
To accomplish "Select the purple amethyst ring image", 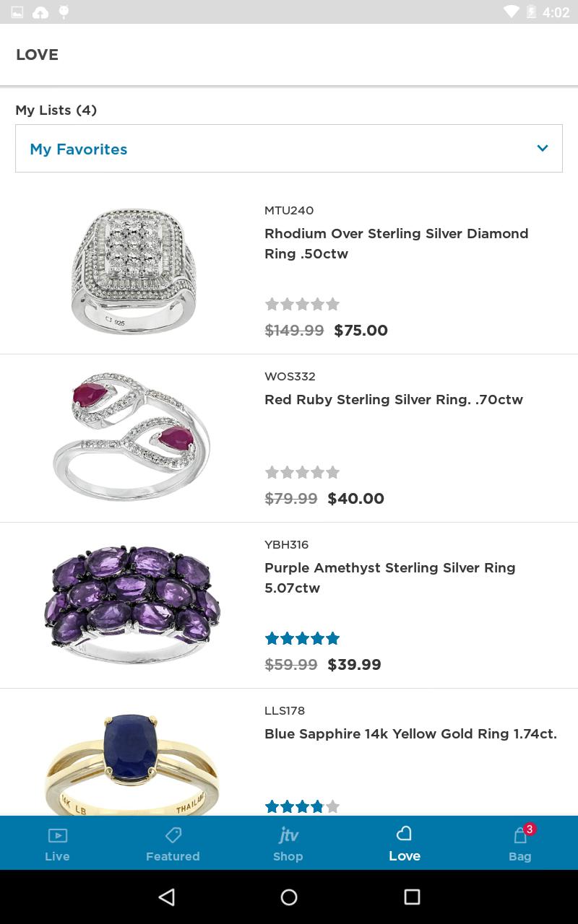I will 132,604.
